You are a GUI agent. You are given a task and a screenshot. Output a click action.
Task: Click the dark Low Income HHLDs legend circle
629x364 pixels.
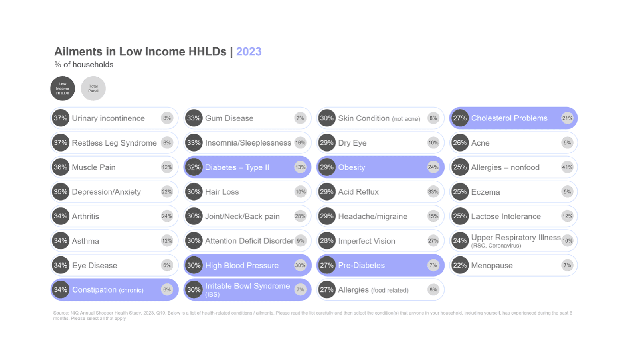pos(63,89)
